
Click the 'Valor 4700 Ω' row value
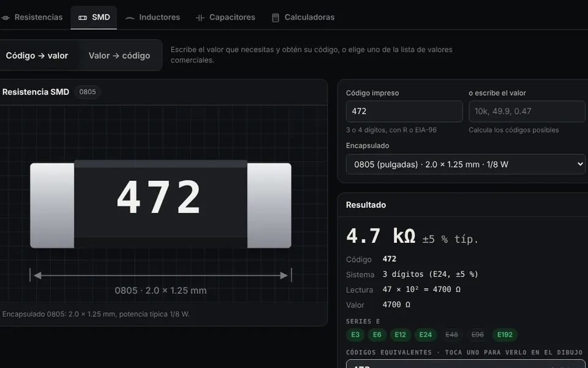[x=396, y=305]
